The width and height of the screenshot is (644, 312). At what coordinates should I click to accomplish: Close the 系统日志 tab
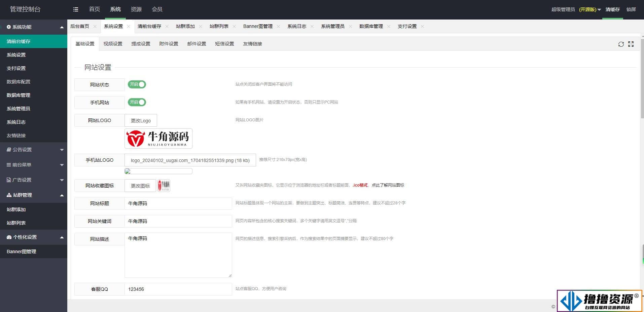pyautogui.click(x=312, y=27)
